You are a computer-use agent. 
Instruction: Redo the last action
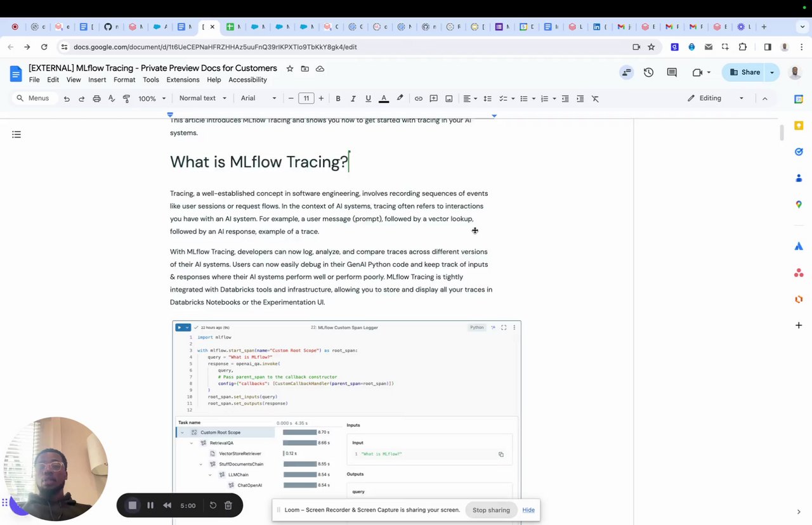[x=81, y=98]
